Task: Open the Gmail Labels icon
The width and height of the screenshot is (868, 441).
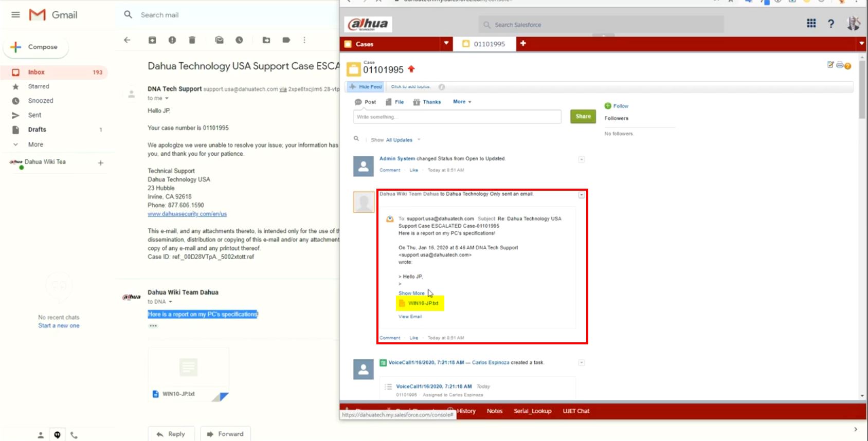Action: [x=286, y=40]
